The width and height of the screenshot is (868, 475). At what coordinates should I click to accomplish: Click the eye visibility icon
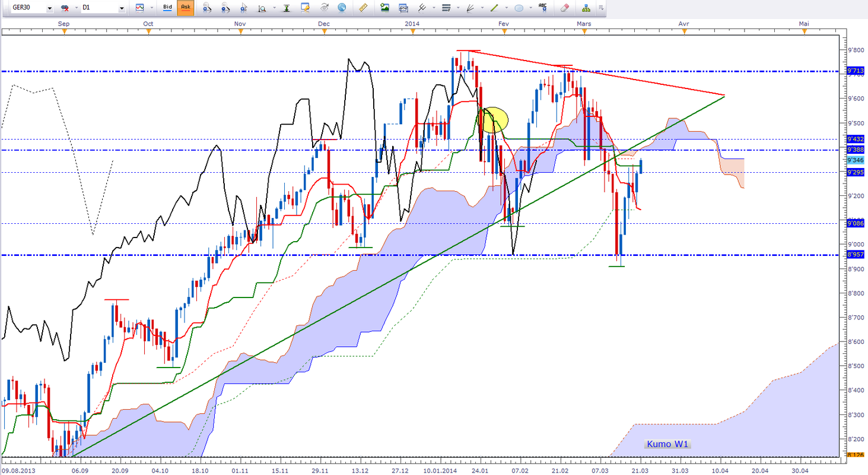point(324,9)
